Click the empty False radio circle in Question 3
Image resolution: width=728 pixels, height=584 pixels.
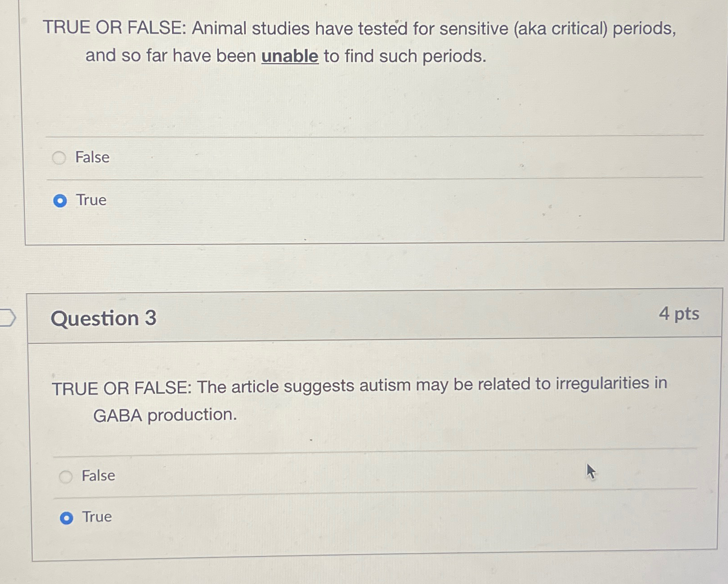[x=67, y=476]
